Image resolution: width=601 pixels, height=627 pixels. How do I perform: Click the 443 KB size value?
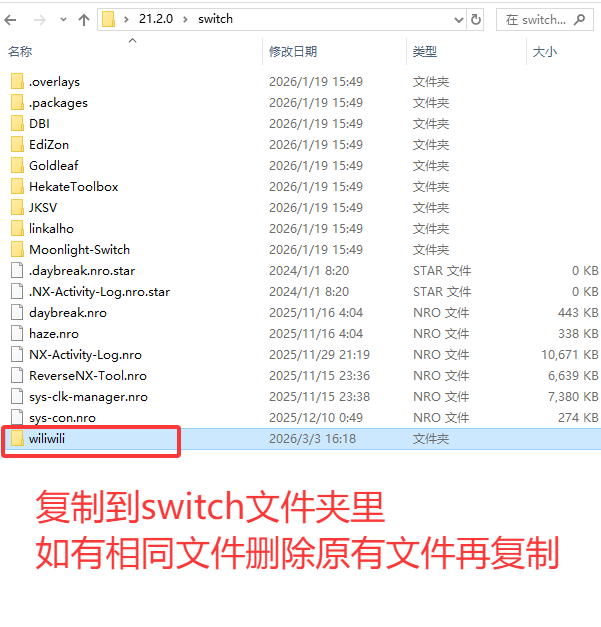578,313
